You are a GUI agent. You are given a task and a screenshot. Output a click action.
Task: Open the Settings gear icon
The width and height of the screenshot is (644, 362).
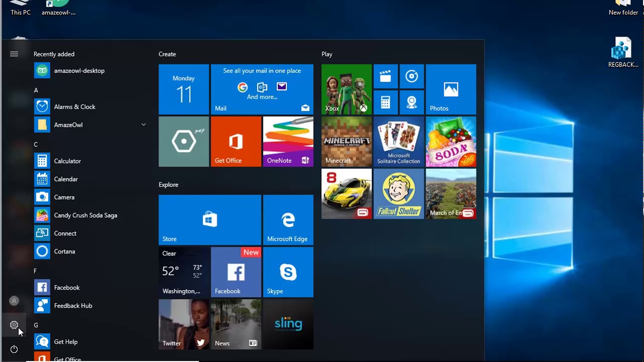(14, 325)
